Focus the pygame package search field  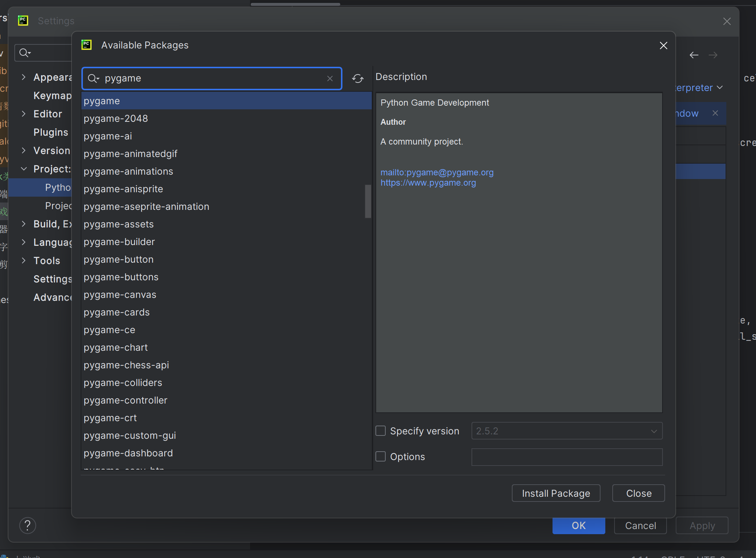pyautogui.click(x=212, y=79)
